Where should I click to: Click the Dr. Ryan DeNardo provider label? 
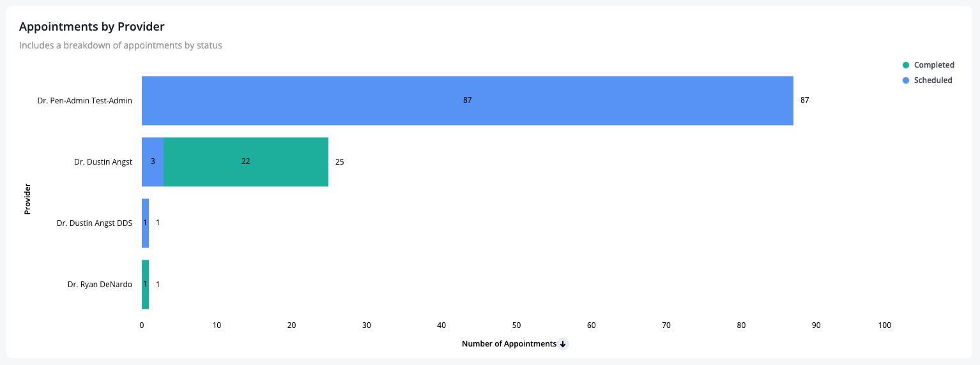coord(100,285)
